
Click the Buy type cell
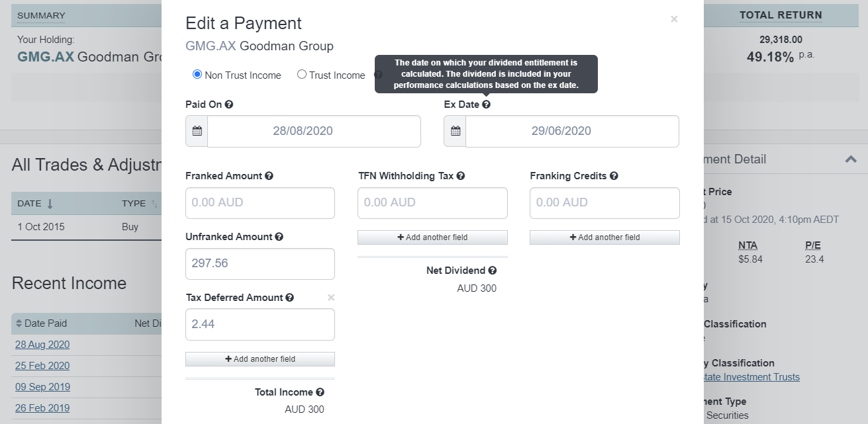click(x=130, y=227)
